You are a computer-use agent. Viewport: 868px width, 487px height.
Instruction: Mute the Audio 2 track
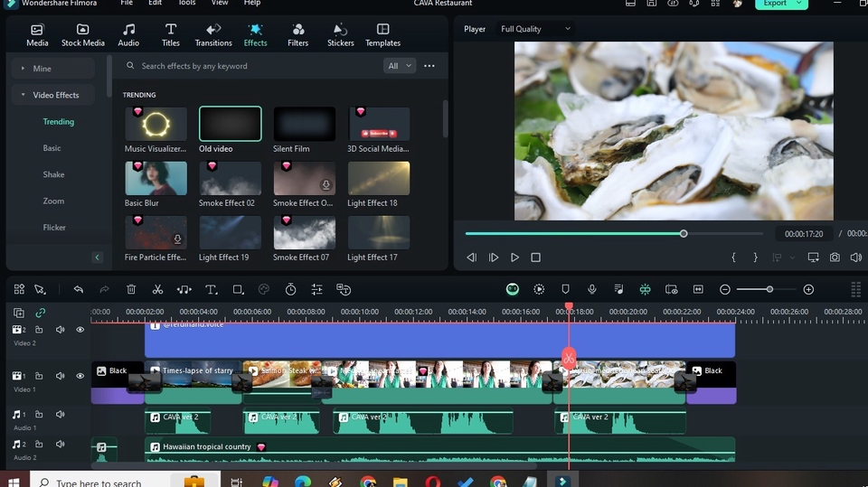(61, 445)
